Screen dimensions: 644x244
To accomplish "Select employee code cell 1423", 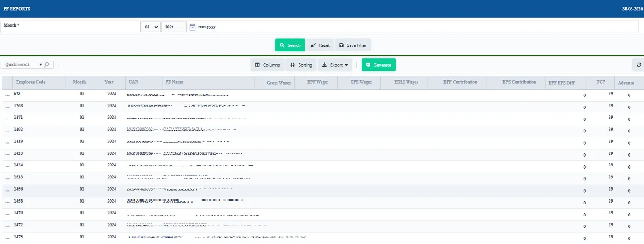I will [x=18, y=153].
